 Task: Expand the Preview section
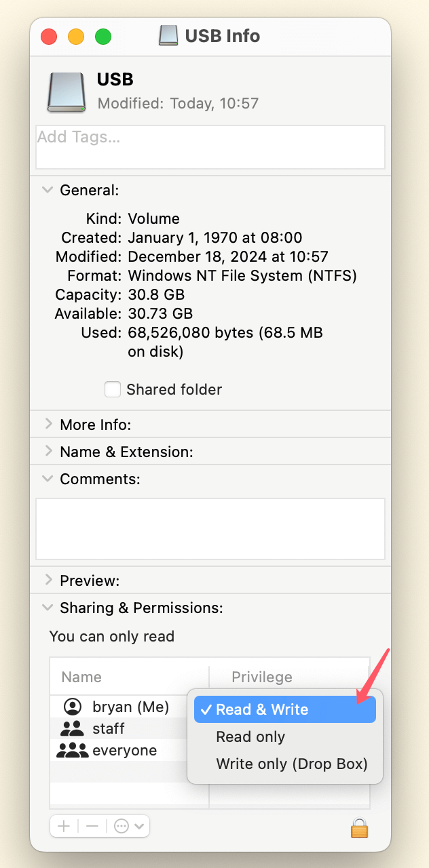point(48,580)
